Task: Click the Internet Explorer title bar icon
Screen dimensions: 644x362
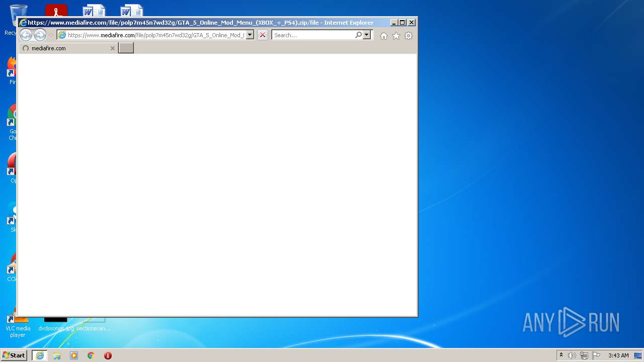Action: tap(23, 23)
